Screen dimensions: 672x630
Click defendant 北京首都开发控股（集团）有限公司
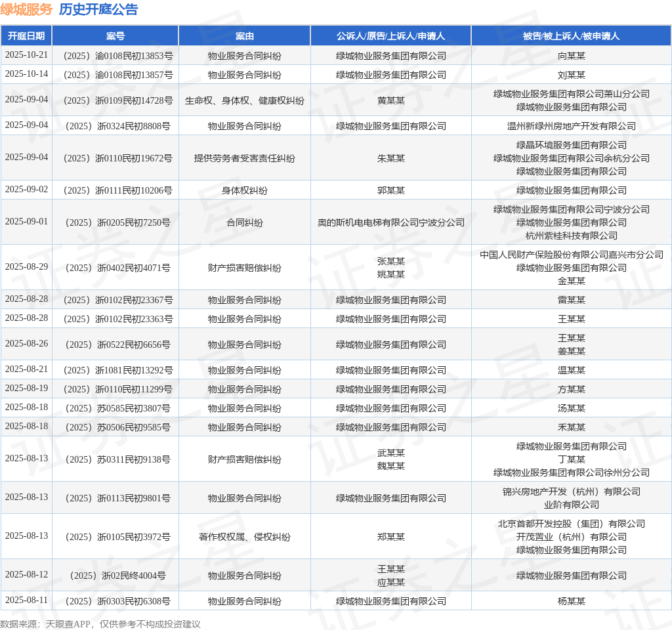pyautogui.click(x=572, y=524)
